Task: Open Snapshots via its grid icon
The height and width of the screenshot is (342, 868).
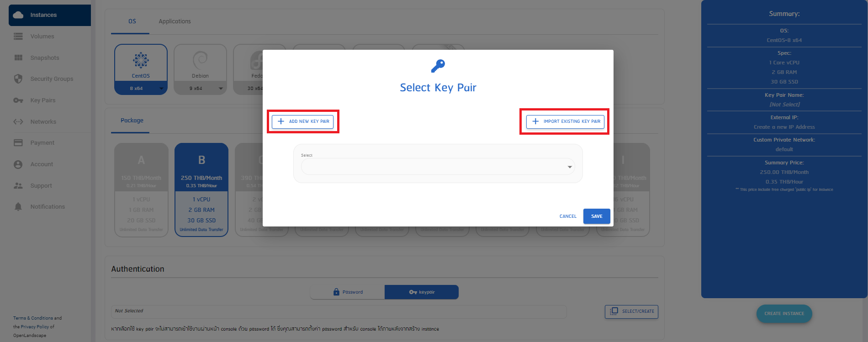Action: 18,58
